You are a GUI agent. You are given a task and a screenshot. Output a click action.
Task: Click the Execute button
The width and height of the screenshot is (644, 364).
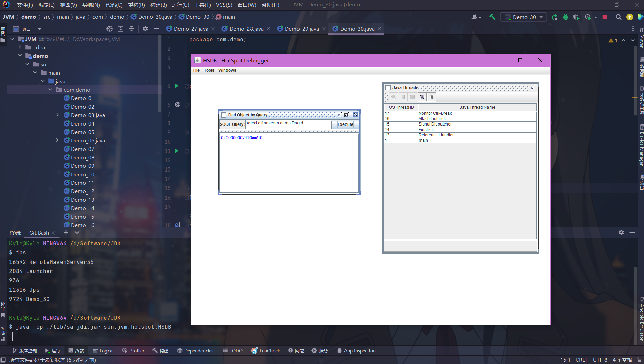click(x=345, y=124)
